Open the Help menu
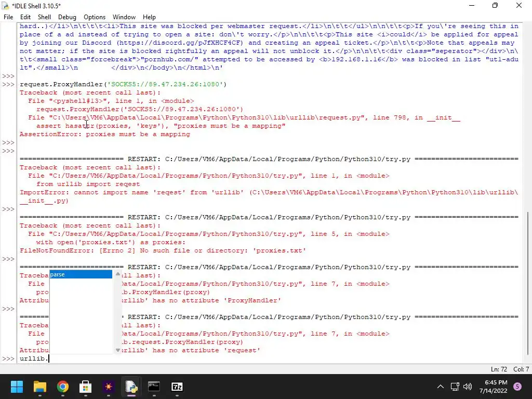This screenshot has width=532, height=399. pos(149,17)
